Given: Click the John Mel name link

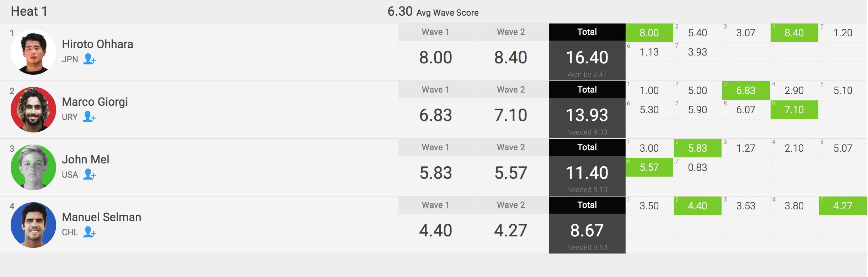Looking at the screenshot, I should (85, 160).
